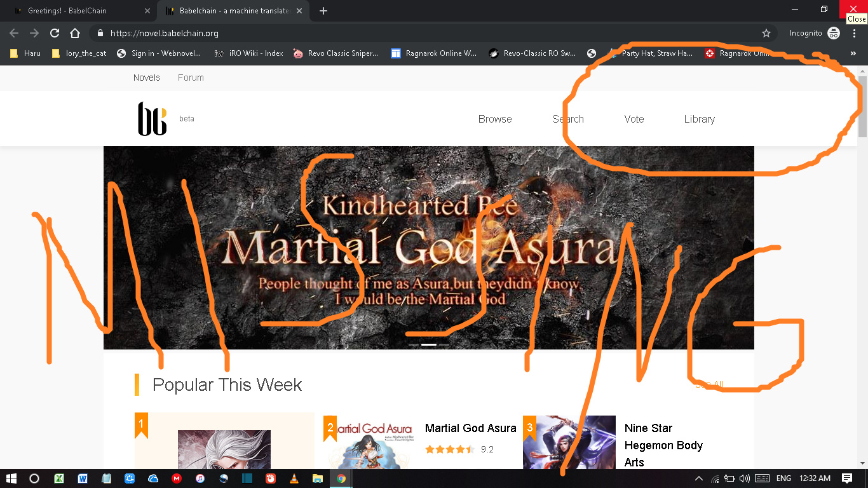Open the Vote page link
Image resolution: width=868 pixels, height=488 pixels.
point(634,119)
